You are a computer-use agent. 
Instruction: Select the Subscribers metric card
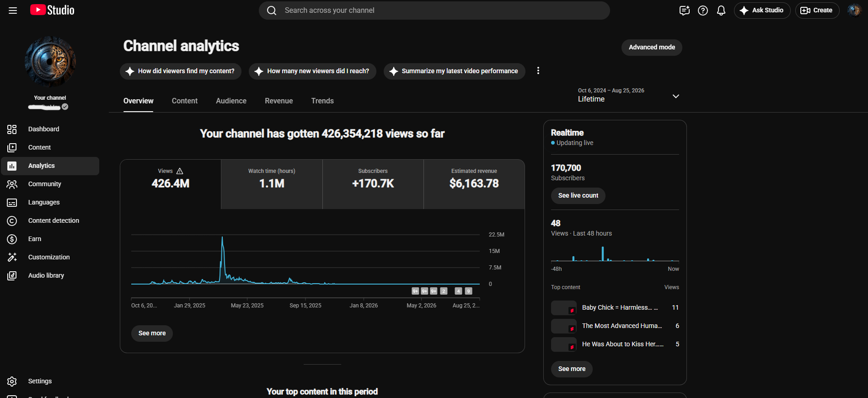[373, 184]
